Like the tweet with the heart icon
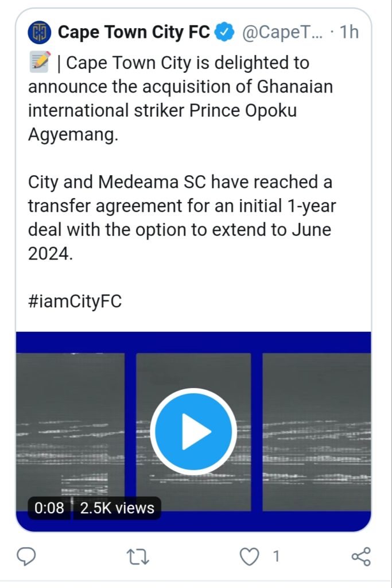 [x=249, y=556]
